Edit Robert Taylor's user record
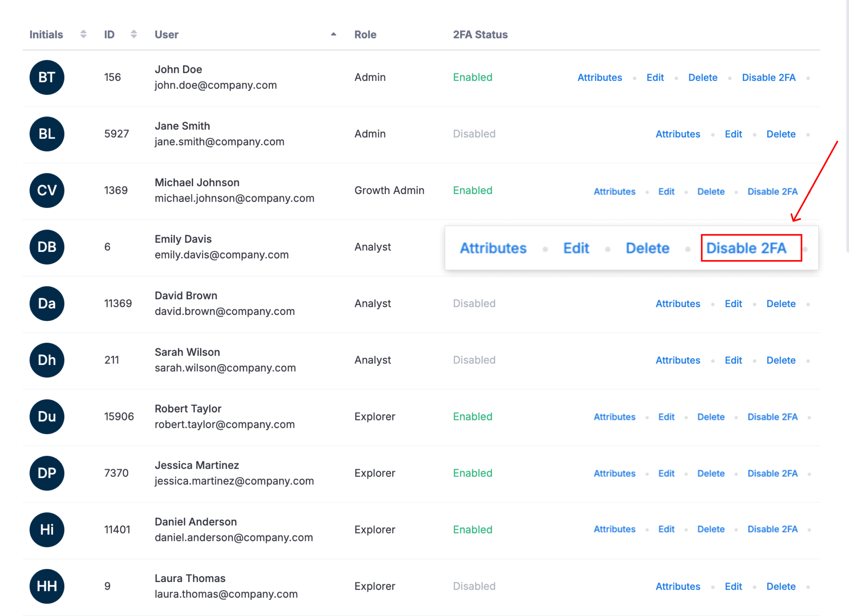Viewport: 849px width, 616px height. [666, 417]
